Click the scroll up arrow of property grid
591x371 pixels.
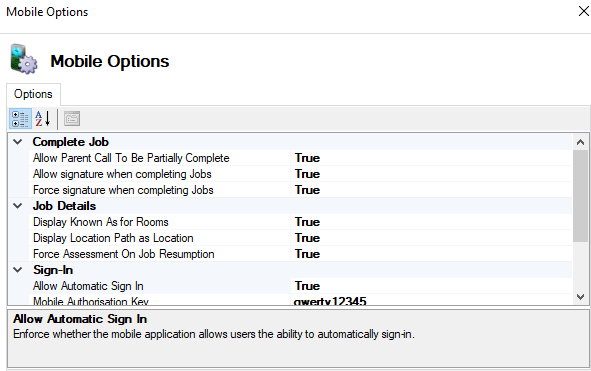[x=580, y=142]
